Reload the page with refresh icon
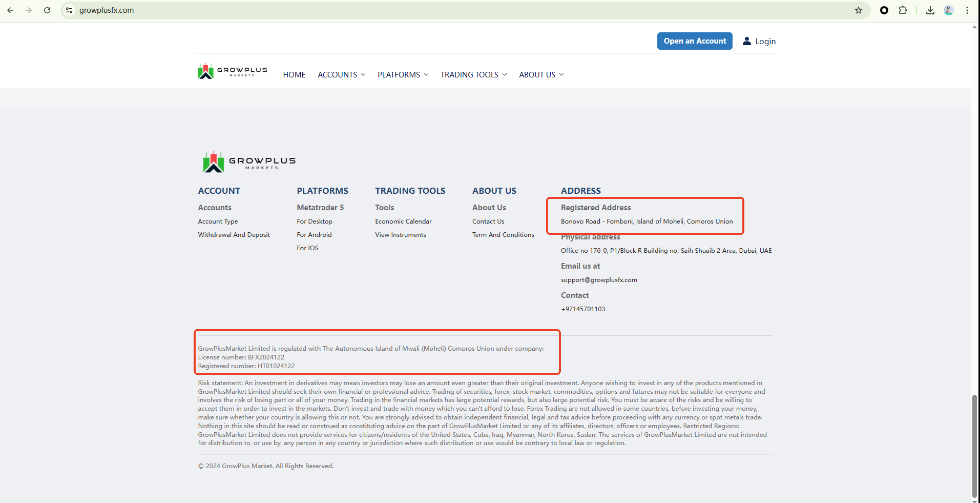980x503 pixels. pos(47,10)
